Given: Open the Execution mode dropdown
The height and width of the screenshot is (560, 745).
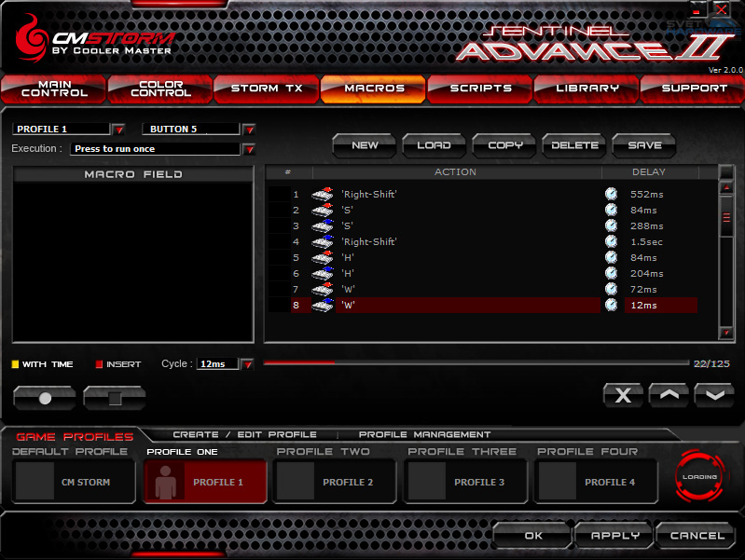Looking at the screenshot, I should [x=248, y=149].
